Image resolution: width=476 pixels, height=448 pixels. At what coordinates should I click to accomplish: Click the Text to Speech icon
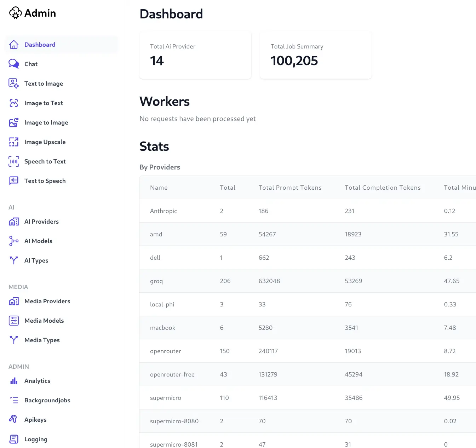14,181
